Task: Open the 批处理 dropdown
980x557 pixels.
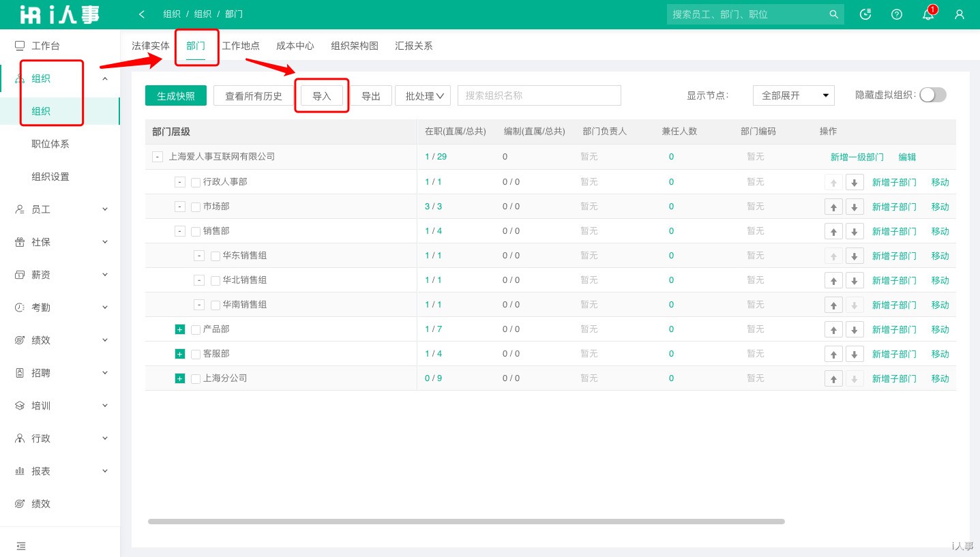Action: coord(423,95)
